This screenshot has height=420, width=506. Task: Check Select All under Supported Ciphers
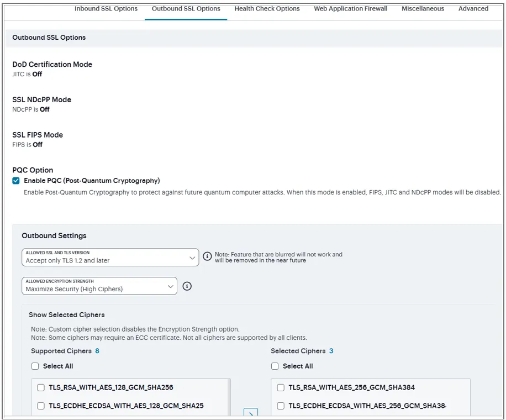(x=35, y=366)
